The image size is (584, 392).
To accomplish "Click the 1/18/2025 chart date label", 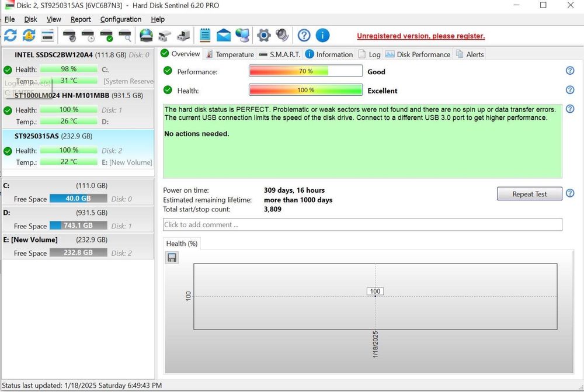I will click(x=375, y=344).
